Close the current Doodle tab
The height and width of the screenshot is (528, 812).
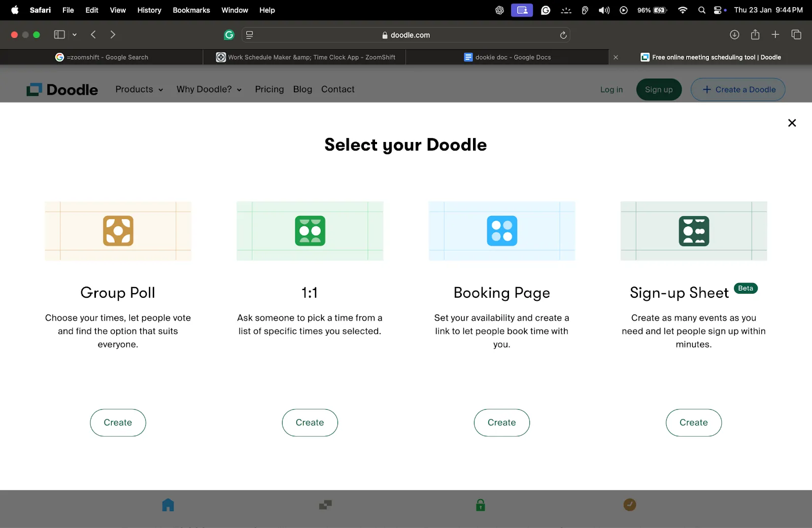[x=616, y=57]
